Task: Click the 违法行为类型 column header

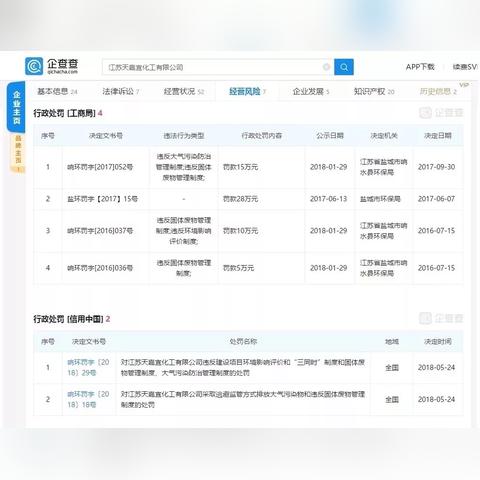Action: pyautogui.click(x=184, y=136)
